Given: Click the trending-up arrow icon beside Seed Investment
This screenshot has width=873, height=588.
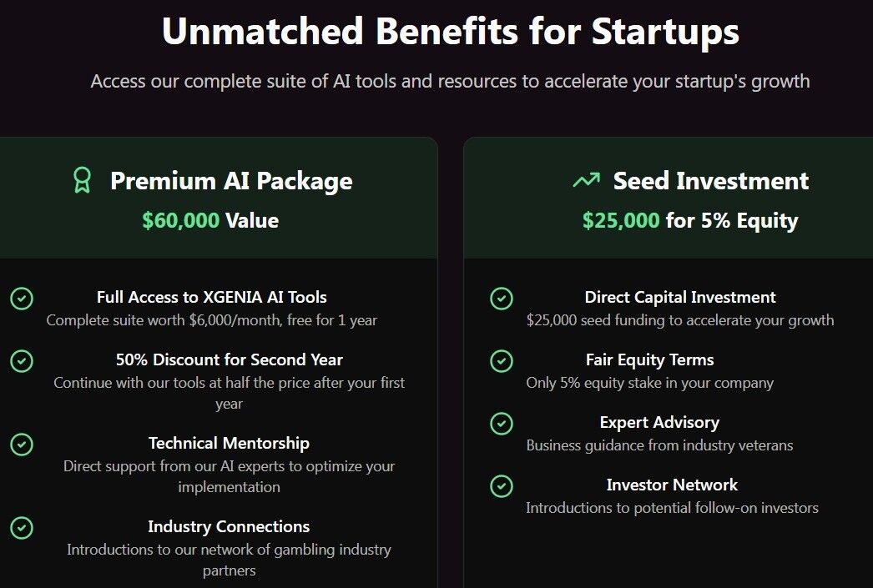Looking at the screenshot, I should point(586,180).
